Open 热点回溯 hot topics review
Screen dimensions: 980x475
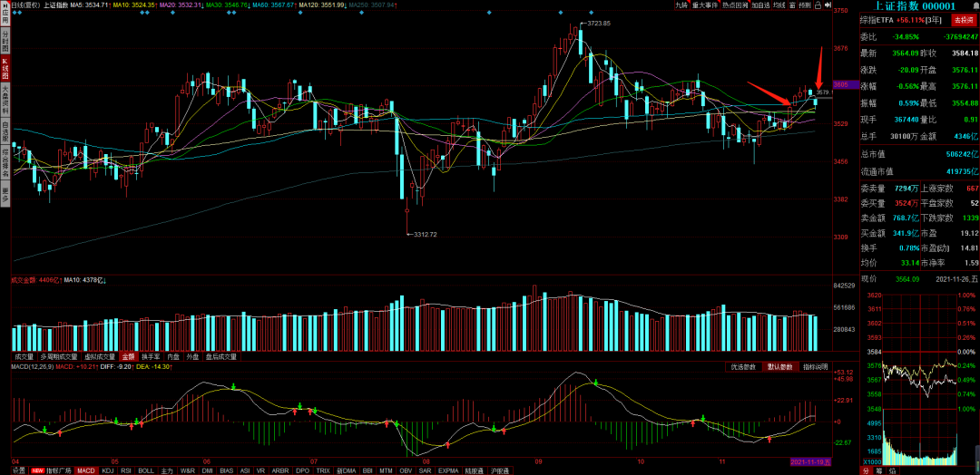(x=736, y=5)
